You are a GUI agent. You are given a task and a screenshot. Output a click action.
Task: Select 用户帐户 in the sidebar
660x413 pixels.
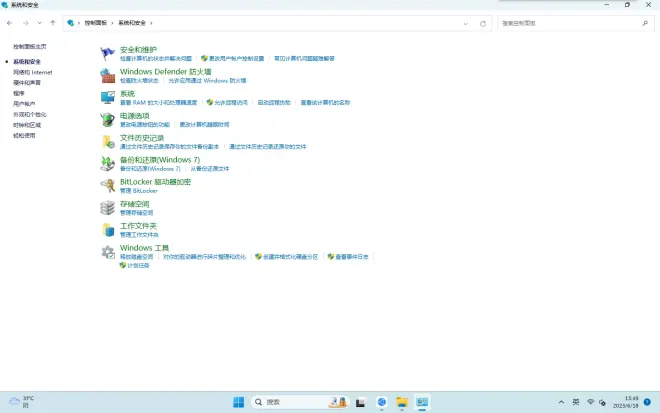[x=24, y=104]
